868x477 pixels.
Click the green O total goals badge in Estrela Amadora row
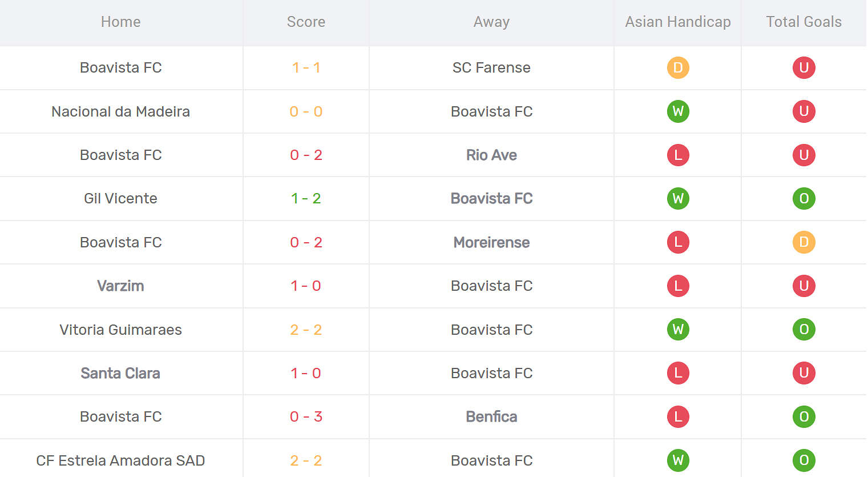point(804,460)
